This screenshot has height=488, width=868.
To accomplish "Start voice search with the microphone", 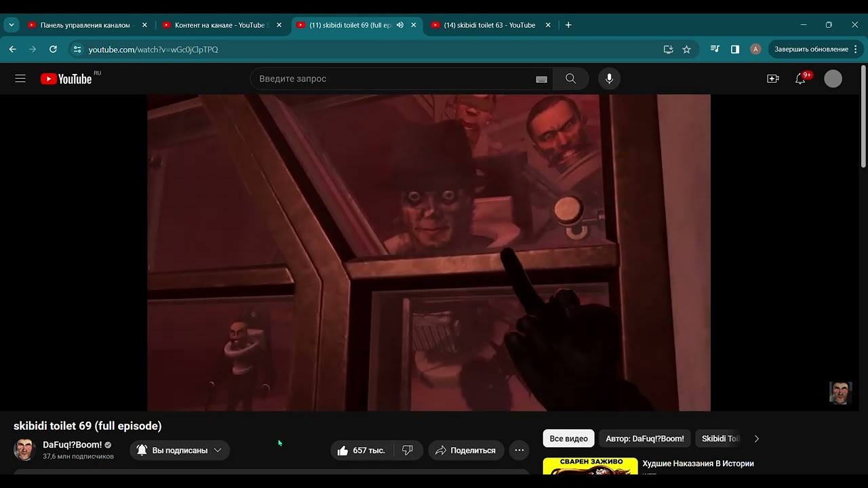I will click(x=609, y=79).
